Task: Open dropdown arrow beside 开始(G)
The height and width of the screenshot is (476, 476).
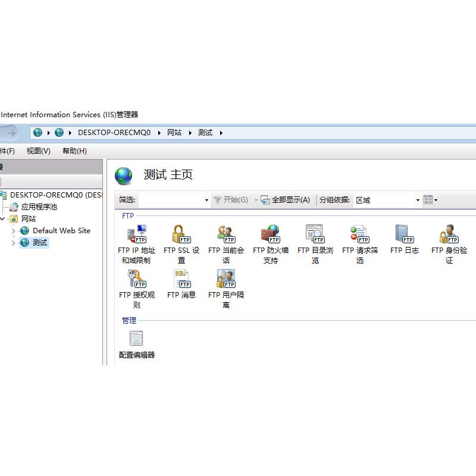Action: pos(256,200)
